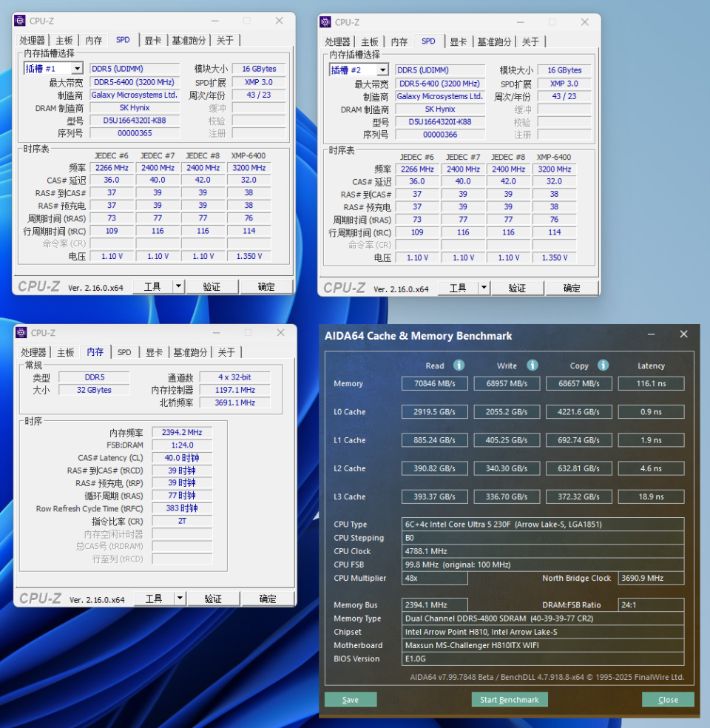The width and height of the screenshot is (710, 728).
Task: Select 基准跑分 tab in slot #2 window
Action: tap(494, 41)
